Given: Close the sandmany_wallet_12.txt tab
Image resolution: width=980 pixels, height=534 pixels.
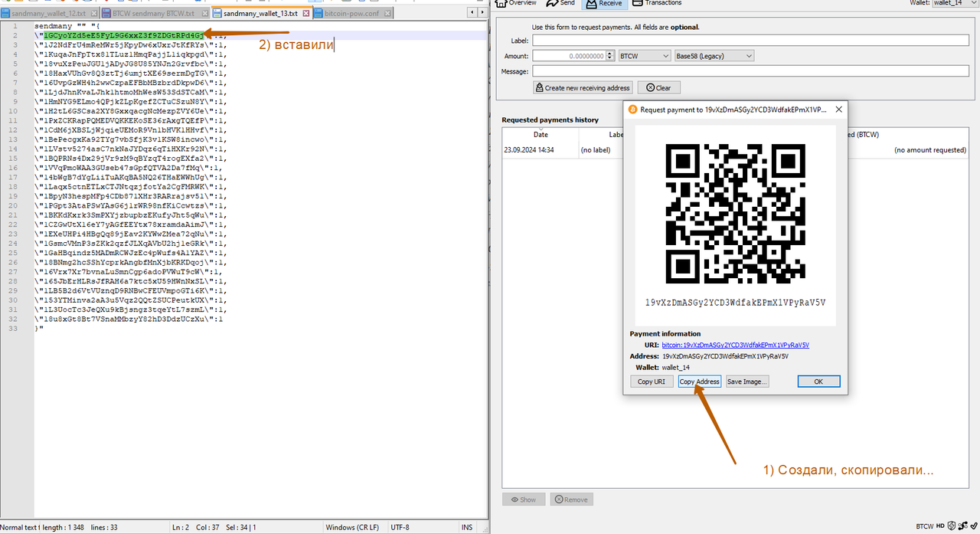Looking at the screenshot, I should (x=93, y=14).
